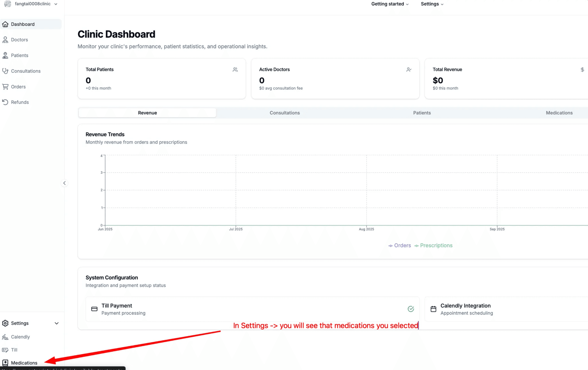Open Doctors via its sidebar icon
The height and width of the screenshot is (370, 588).
tap(5, 40)
